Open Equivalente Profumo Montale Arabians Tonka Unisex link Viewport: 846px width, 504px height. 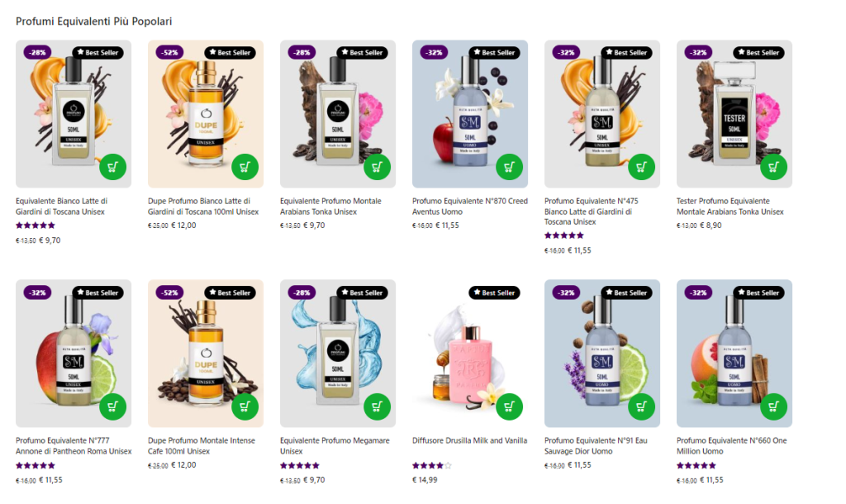coord(330,206)
